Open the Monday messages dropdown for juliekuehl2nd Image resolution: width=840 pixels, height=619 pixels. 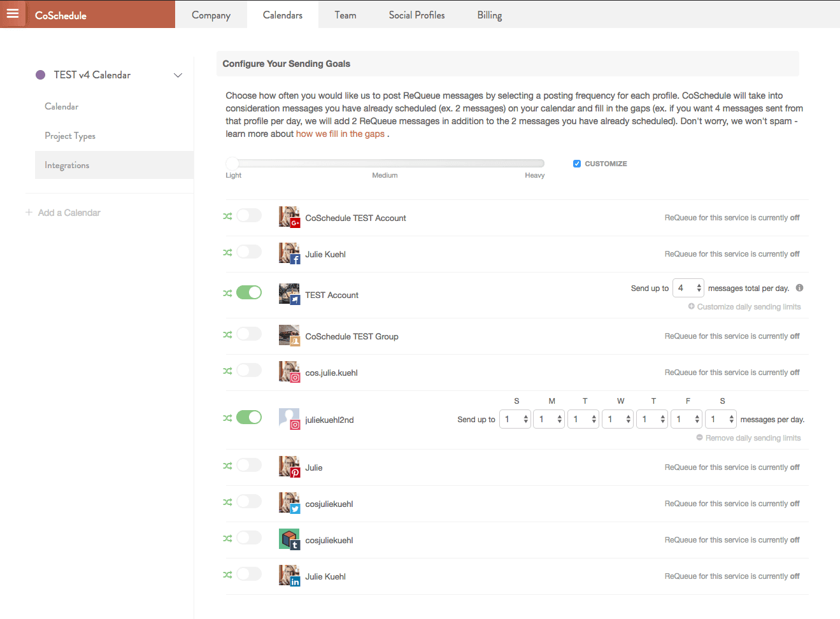coord(550,419)
